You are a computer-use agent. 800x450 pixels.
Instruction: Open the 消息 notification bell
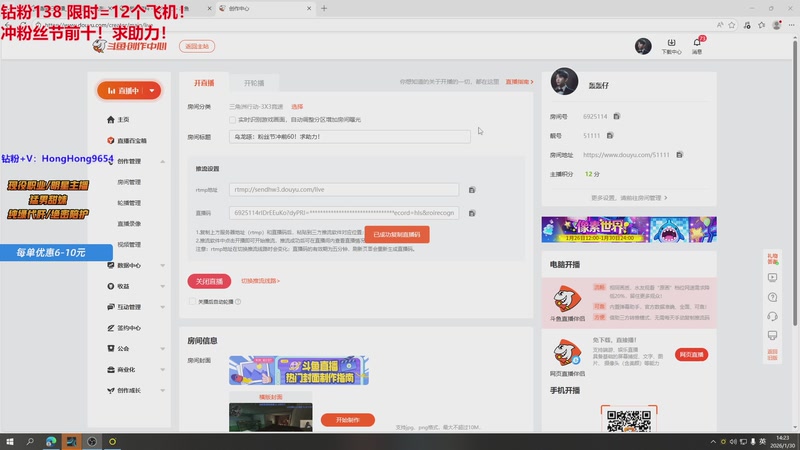[697, 45]
